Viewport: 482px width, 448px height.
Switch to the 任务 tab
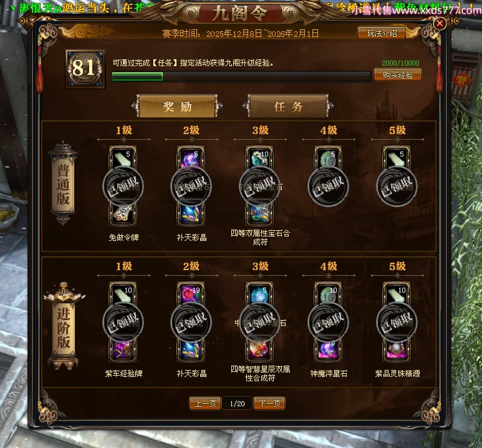288,107
